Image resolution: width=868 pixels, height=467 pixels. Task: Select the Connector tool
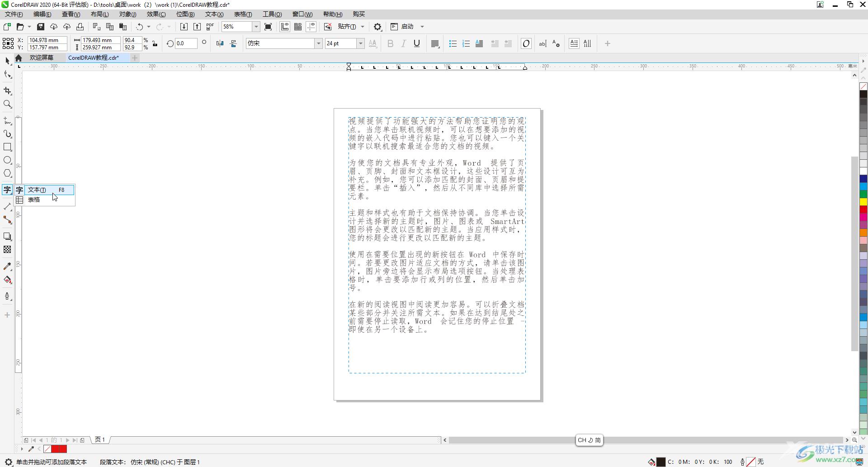pos(7,220)
